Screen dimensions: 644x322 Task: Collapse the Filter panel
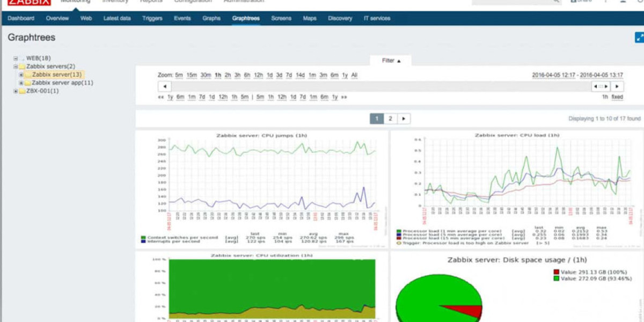tap(391, 61)
